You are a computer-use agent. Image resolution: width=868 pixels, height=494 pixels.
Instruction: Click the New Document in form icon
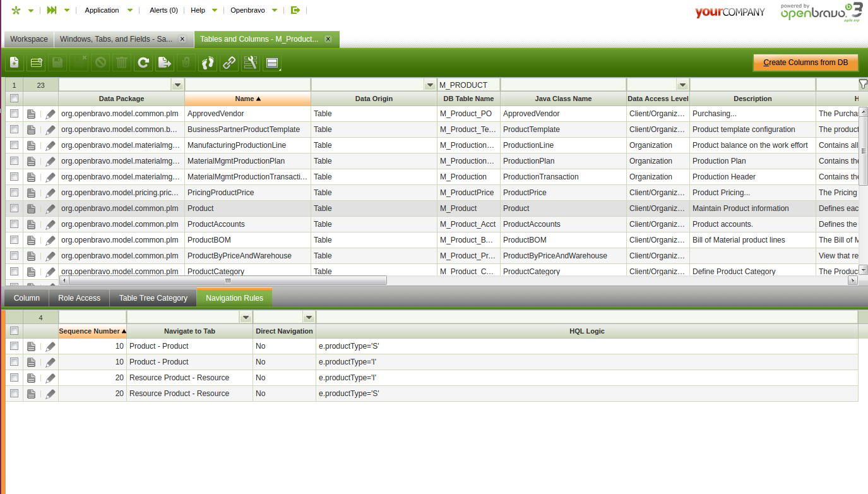coord(15,63)
